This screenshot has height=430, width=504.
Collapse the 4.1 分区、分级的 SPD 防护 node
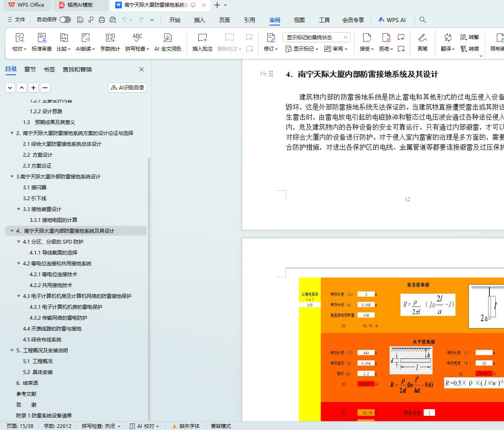19,242
